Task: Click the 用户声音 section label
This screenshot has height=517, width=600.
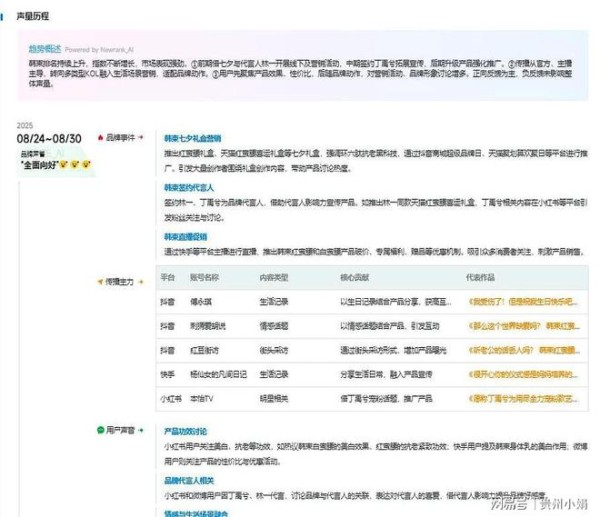Action: click(x=121, y=430)
